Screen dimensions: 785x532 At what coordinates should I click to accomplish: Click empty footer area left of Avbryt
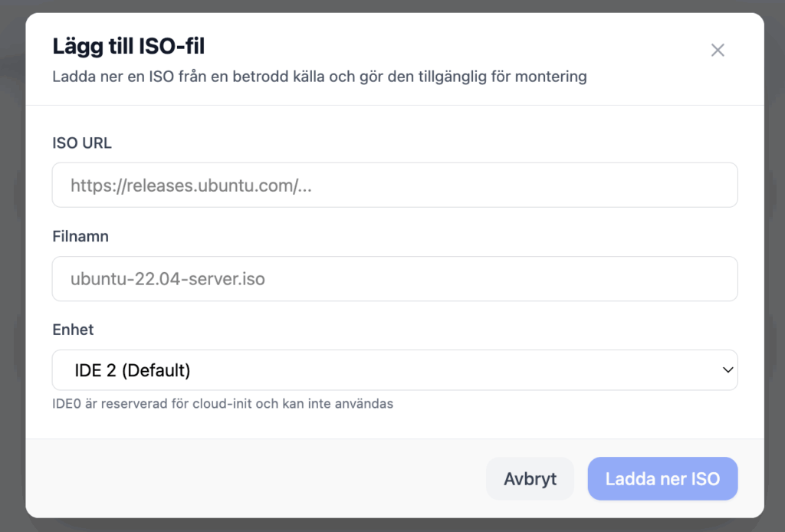pos(253,479)
